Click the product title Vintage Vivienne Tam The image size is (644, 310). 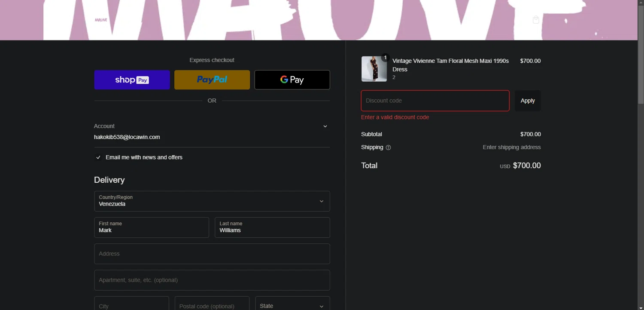(x=450, y=65)
